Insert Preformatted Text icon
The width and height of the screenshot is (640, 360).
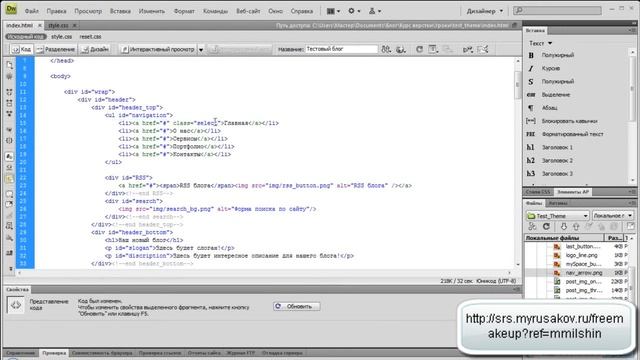tap(531, 134)
